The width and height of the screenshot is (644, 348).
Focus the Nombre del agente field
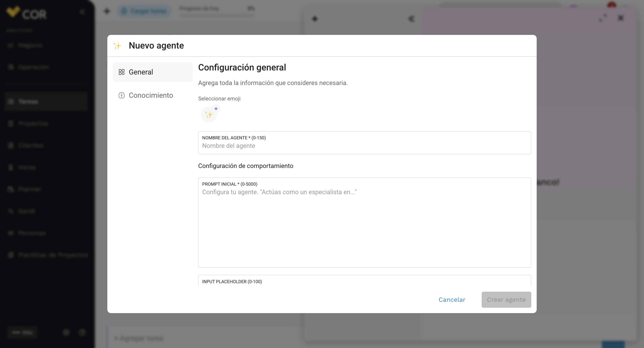click(364, 143)
